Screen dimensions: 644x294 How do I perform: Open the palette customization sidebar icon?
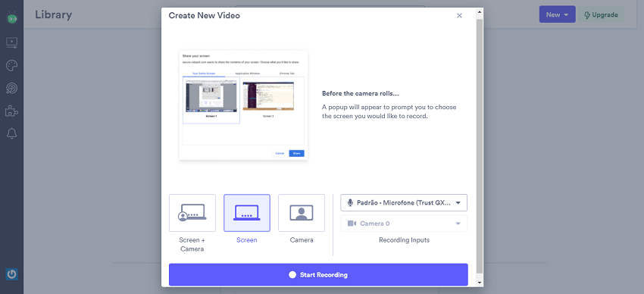click(12, 65)
